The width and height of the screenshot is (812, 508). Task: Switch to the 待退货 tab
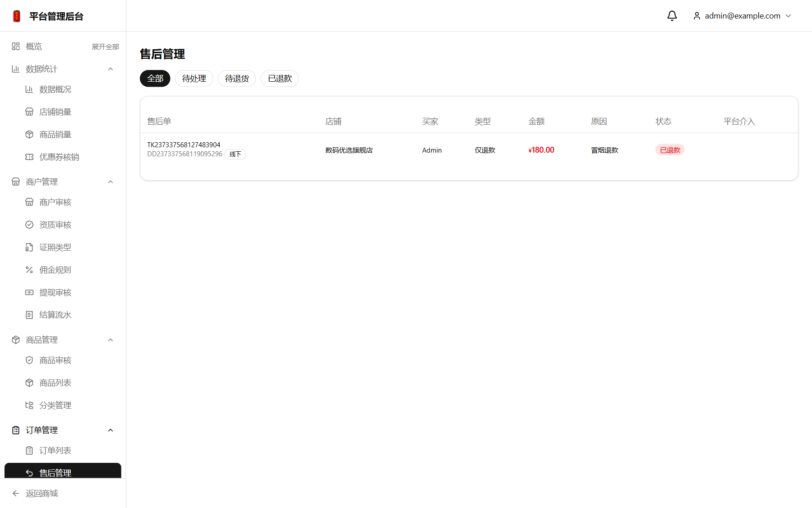pyautogui.click(x=237, y=79)
